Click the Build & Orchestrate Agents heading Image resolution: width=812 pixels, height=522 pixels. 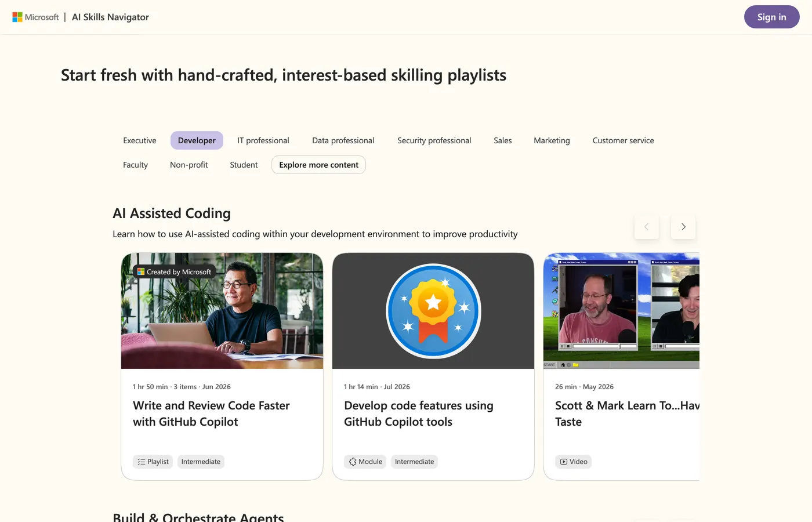pos(198,517)
